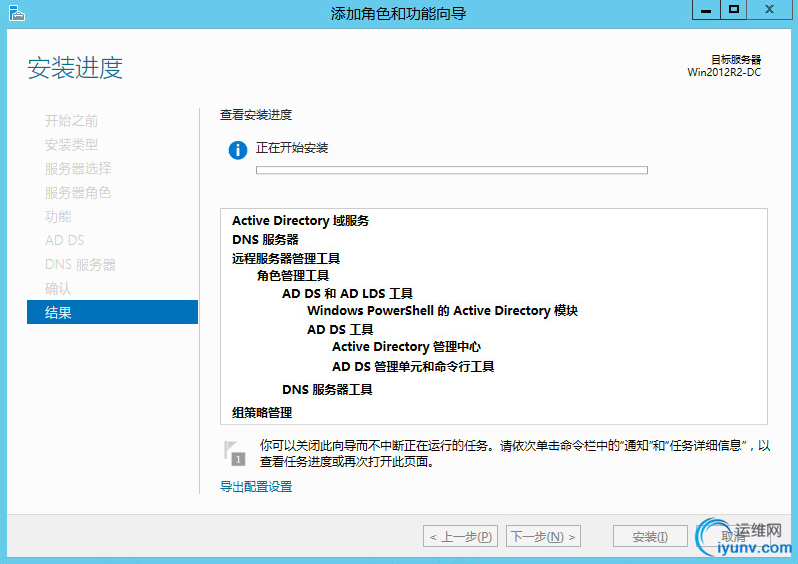
Task: Click the 下一步(N) button
Action: (543, 536)
